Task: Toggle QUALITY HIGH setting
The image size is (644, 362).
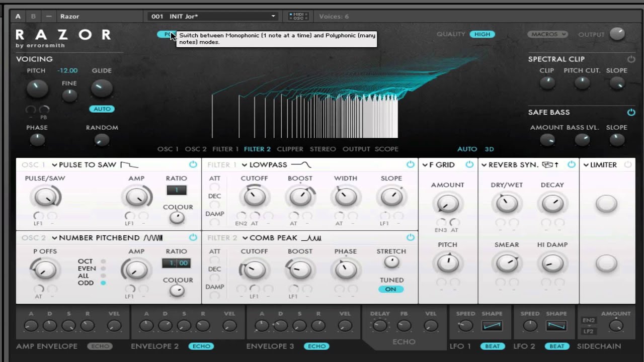Action: click(x=482, y=34)
